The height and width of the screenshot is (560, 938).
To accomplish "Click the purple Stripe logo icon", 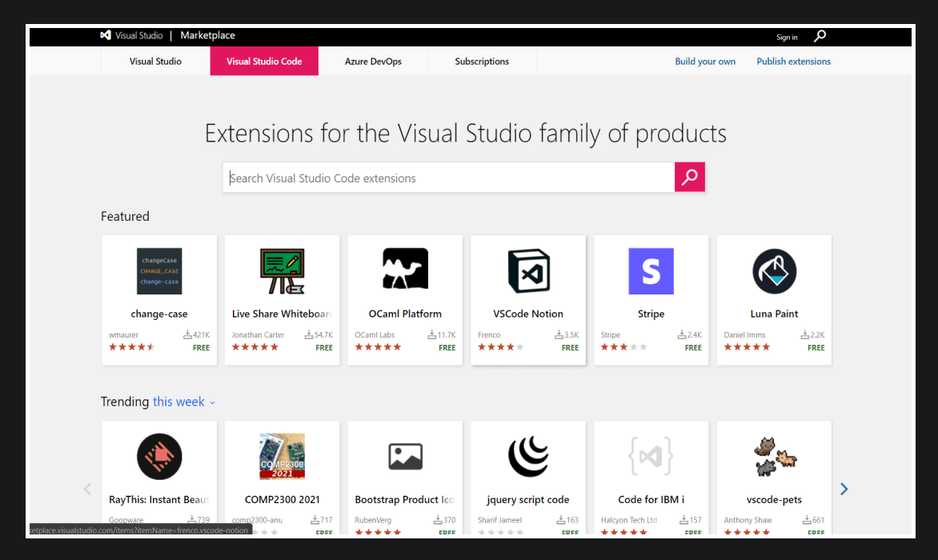I will [x=651, y=270].
